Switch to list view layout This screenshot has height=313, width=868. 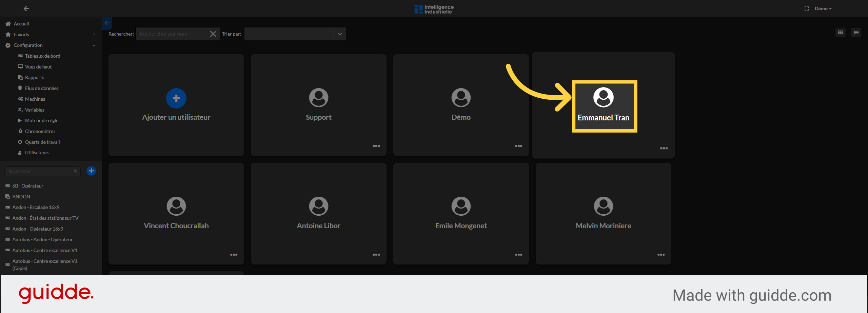point(856,33)
